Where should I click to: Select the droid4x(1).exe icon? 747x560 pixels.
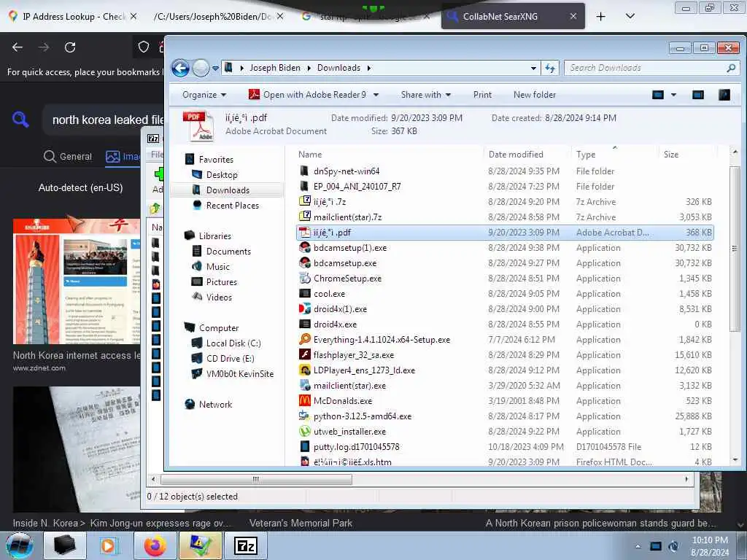(x=304, y=308)
